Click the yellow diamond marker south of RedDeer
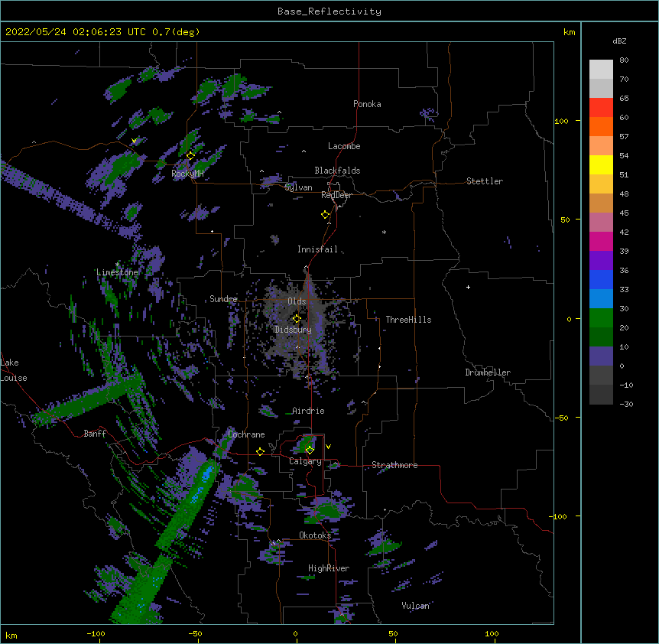Viewport: 659px width, 644px height. click(x=326, y=215)
